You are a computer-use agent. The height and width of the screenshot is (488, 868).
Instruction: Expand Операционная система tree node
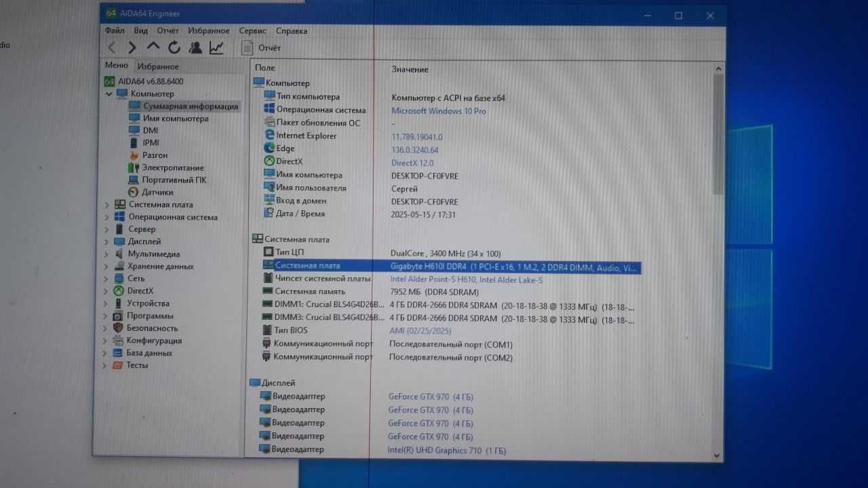107,218
